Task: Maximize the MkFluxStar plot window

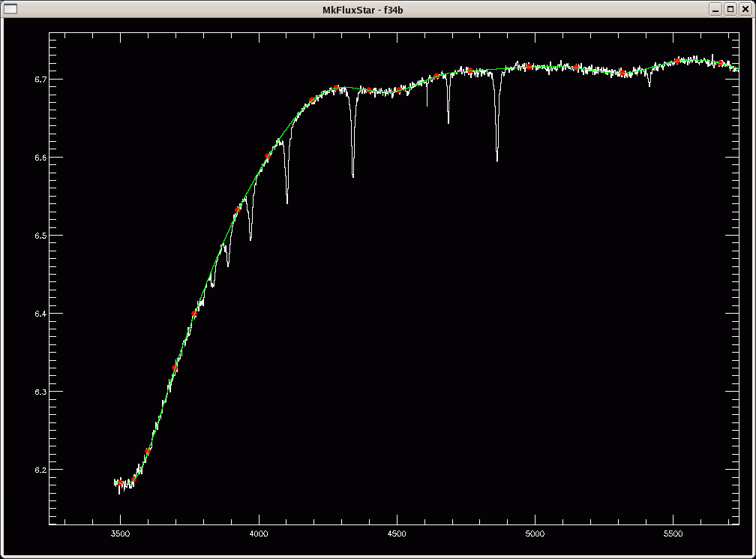Action: 730,8
